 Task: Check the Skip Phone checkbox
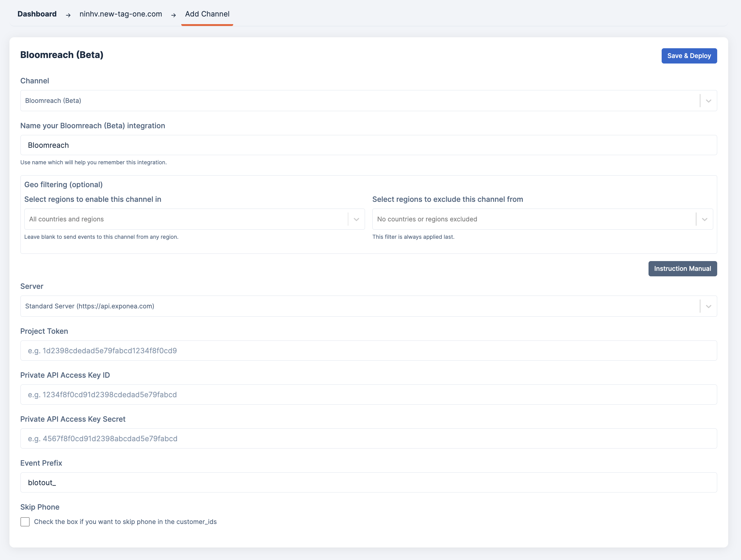pyautogui.click(x=25, y=522)
